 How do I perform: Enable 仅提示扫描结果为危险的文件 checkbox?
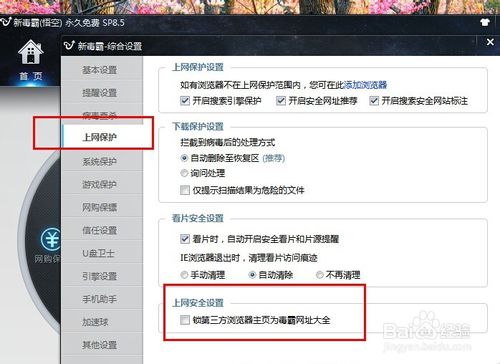[x=185, y=190]
